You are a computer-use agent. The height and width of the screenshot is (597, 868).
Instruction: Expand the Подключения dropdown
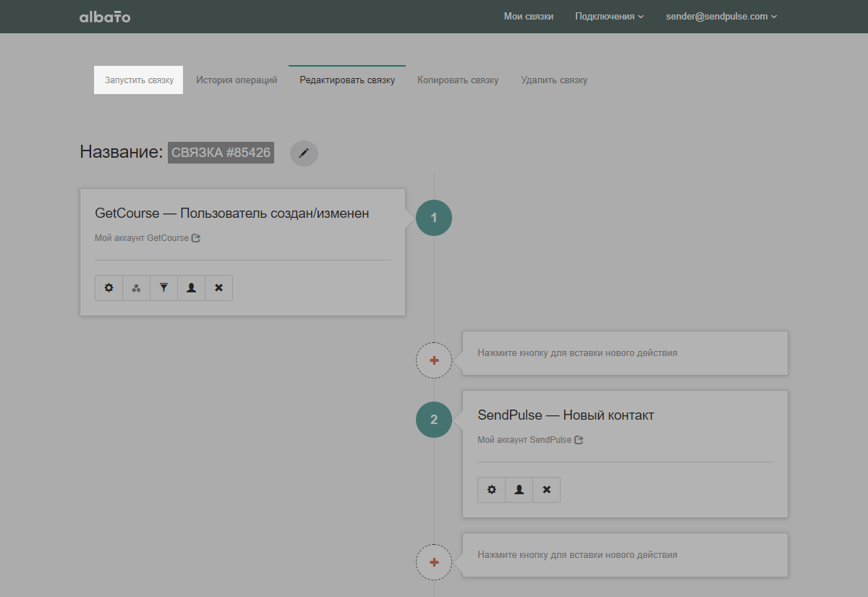click(609, 17)
